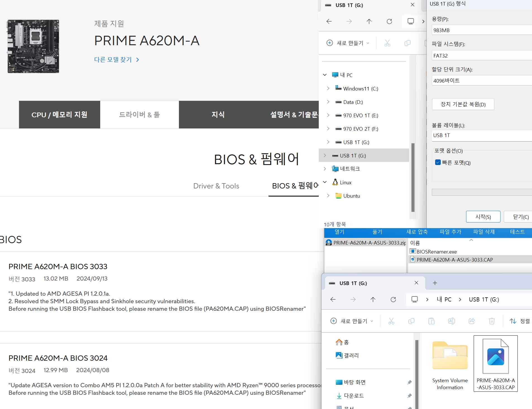
Task: Expand 970 EVO 2T (F:) tree node
Action: [x=328, y=128]
